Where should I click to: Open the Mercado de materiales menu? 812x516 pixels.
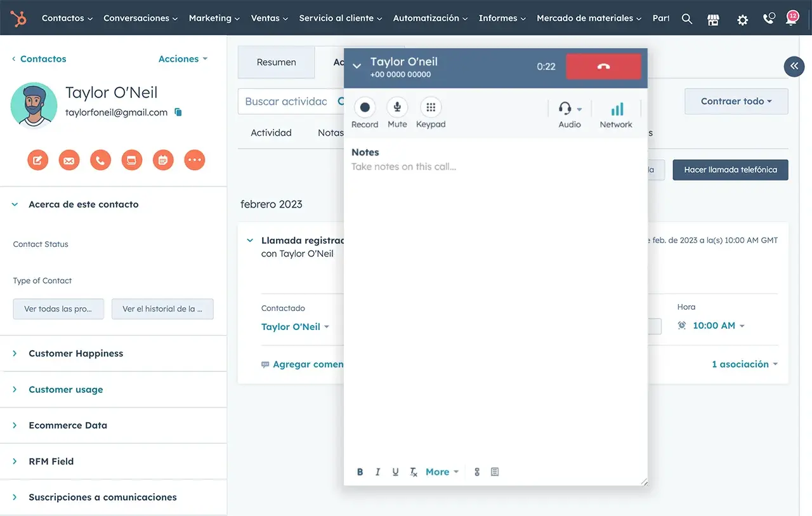click(x=589, y=18)
